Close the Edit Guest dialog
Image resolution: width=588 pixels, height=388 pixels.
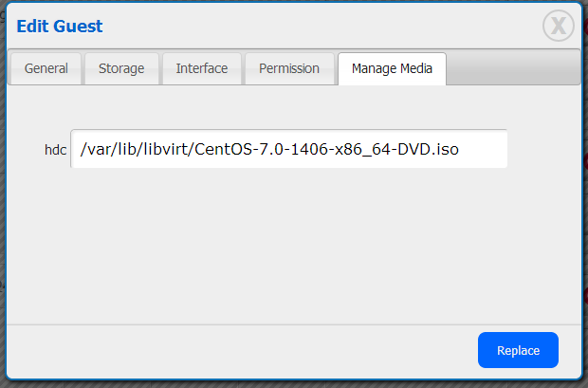559,26
